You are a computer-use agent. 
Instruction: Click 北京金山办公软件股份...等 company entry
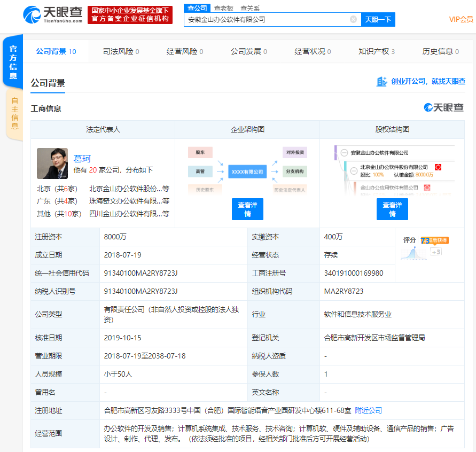click(x=129, y=189)
